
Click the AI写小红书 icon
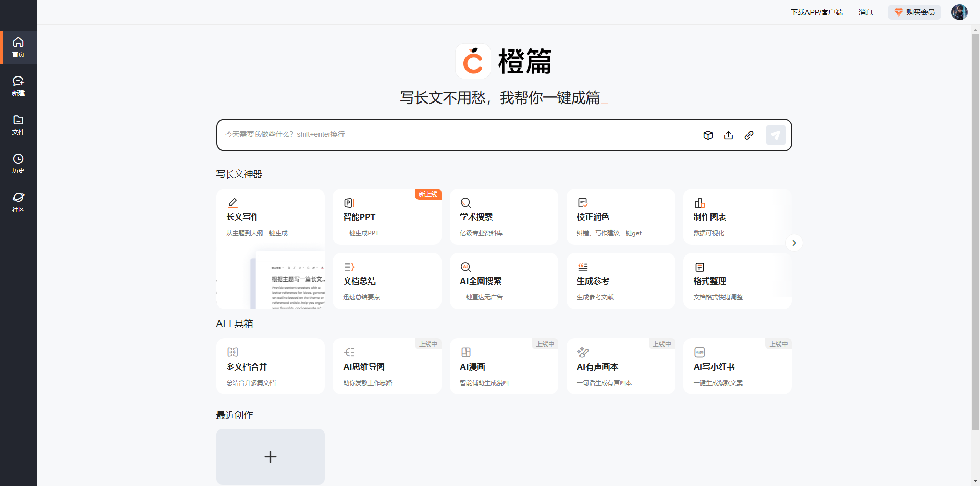(x=699, y=352)
